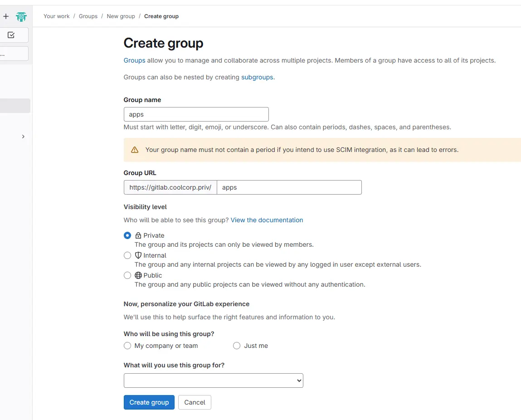Select the Internal visibility radio button

127,255
